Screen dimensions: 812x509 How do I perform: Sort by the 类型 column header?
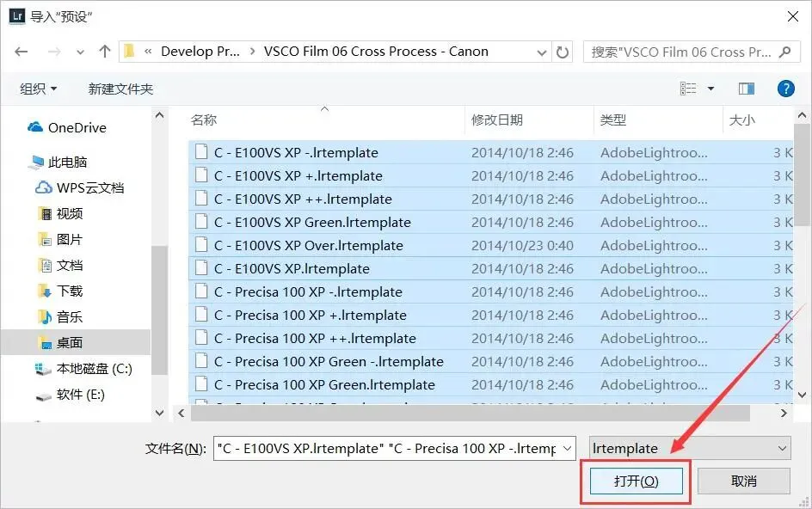(613, 120)
